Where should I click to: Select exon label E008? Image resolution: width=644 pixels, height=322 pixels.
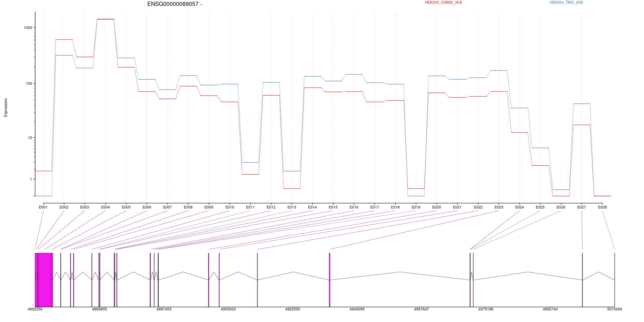tap(188, 207)
